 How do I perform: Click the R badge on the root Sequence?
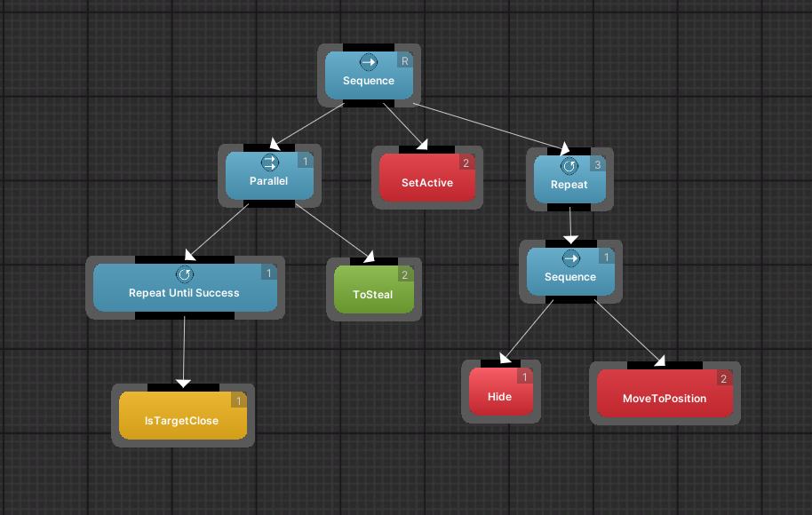click(x=405, y=60)
